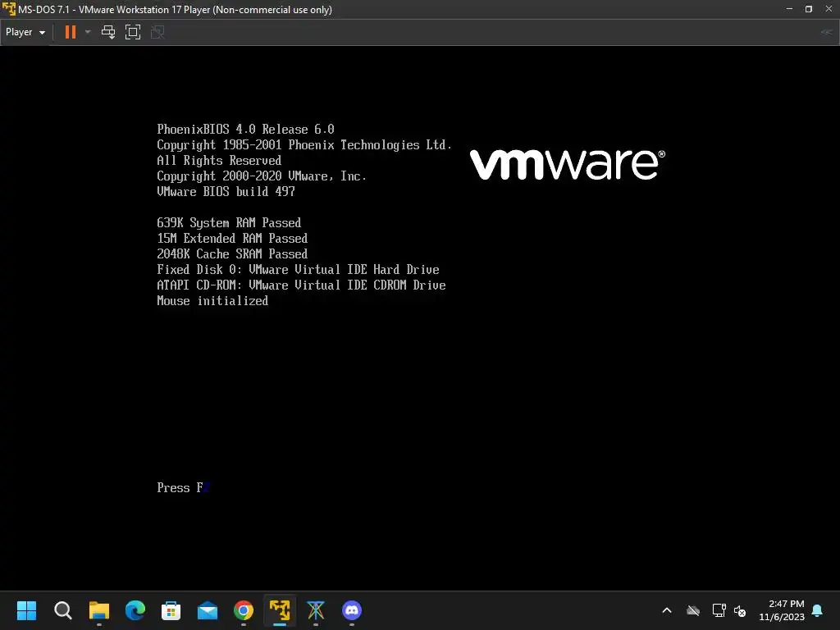Open the notification bell
This screenshot has height=630, width=840.
[x=818, y=610]
